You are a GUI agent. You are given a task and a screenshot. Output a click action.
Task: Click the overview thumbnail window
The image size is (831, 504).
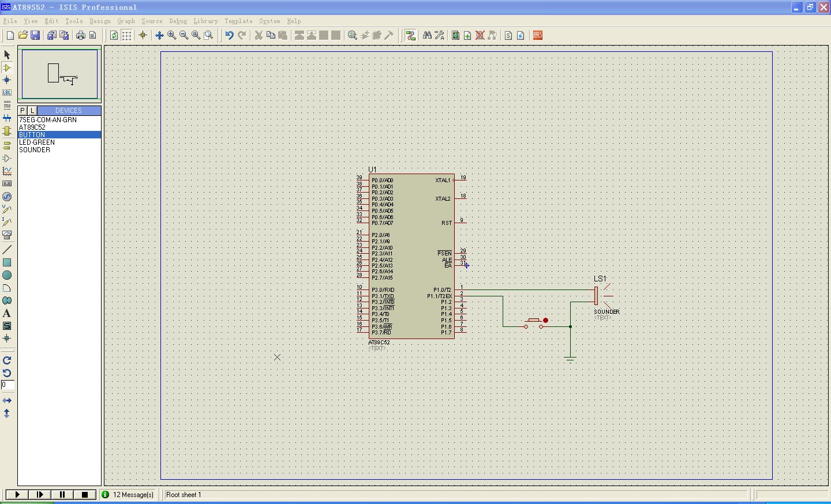click(x=59, y=74)
